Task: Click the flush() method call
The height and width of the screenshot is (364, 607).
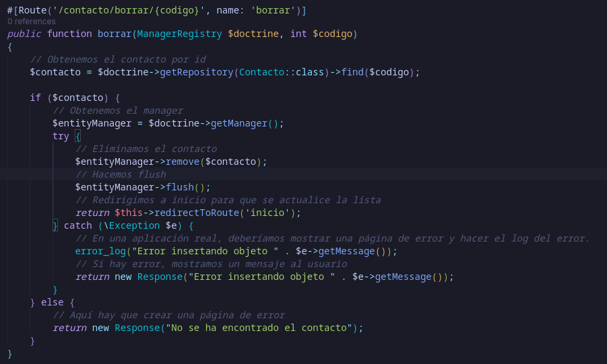Action: pos(185,187)
